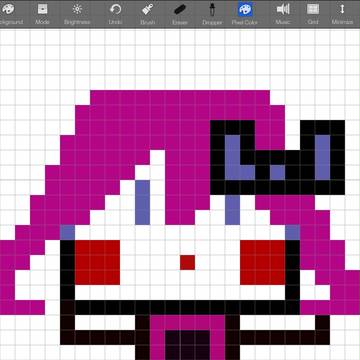Image resolution: width=360 pixels, height=360 pixels.
Task: Click the left red eye block
Action: coord(97,263)
